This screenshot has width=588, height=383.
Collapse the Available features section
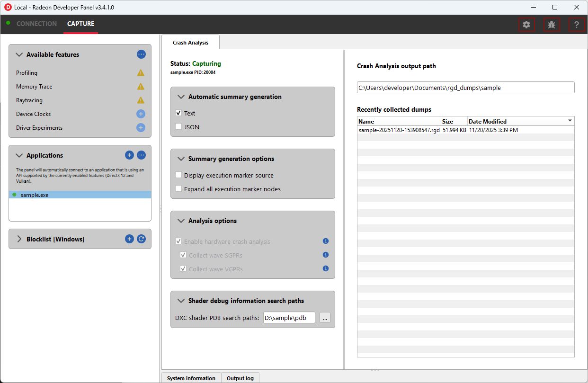(x=19, y=55)
